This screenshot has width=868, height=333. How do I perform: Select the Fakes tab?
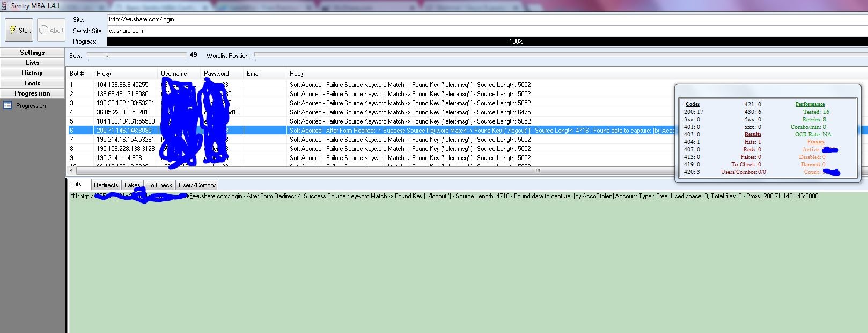point(132,185)
